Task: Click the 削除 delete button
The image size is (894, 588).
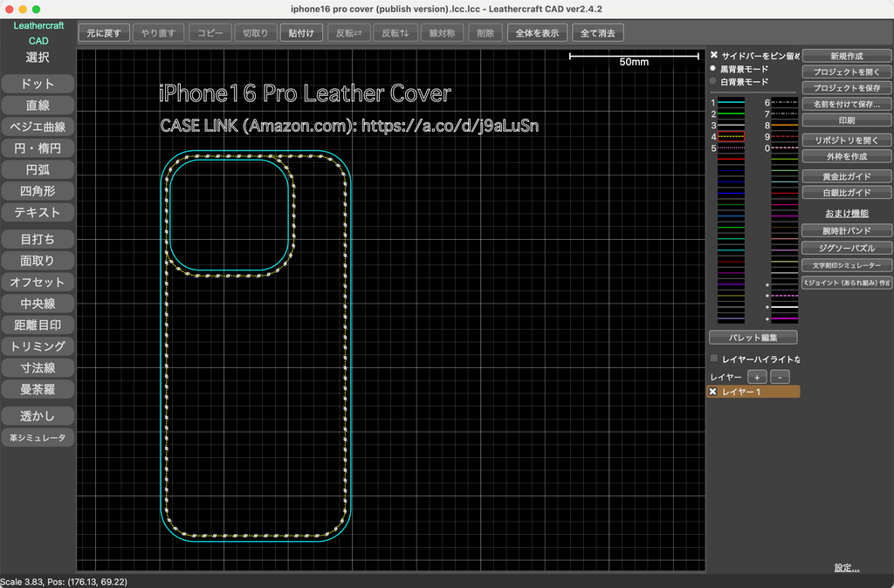Action: pyautogui.click(x=485, y=33)
